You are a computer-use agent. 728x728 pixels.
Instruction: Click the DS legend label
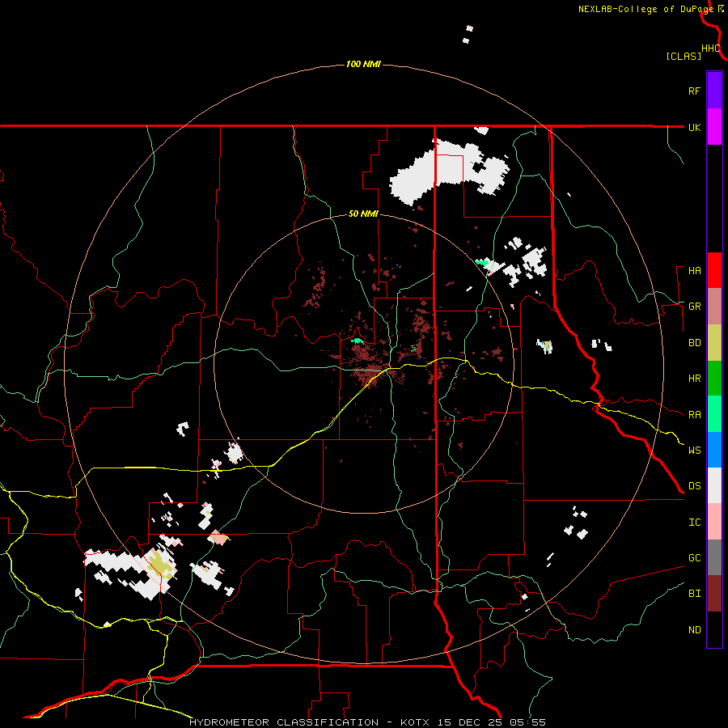click(694, 486)
